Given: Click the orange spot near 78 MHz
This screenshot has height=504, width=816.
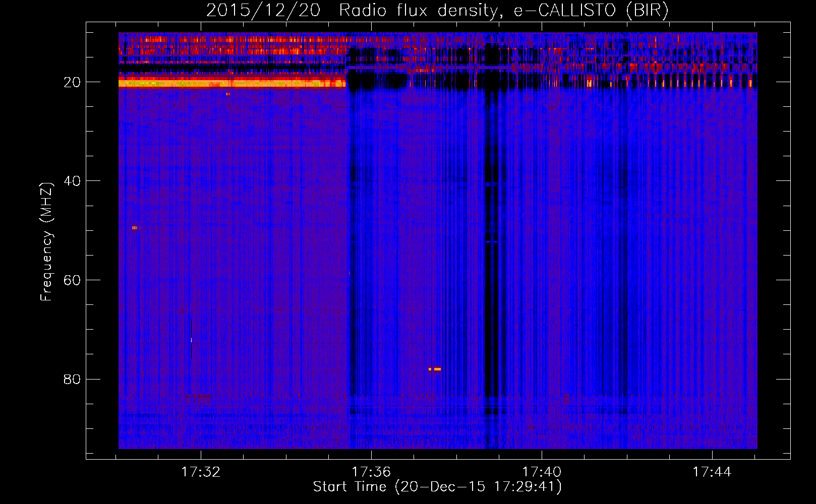Looking at the screenshot, I should click(435, 369).
